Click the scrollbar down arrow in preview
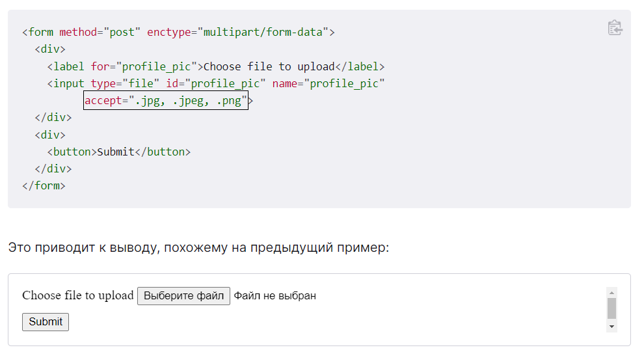Viewport: 644px width, 352px height. 611,327
